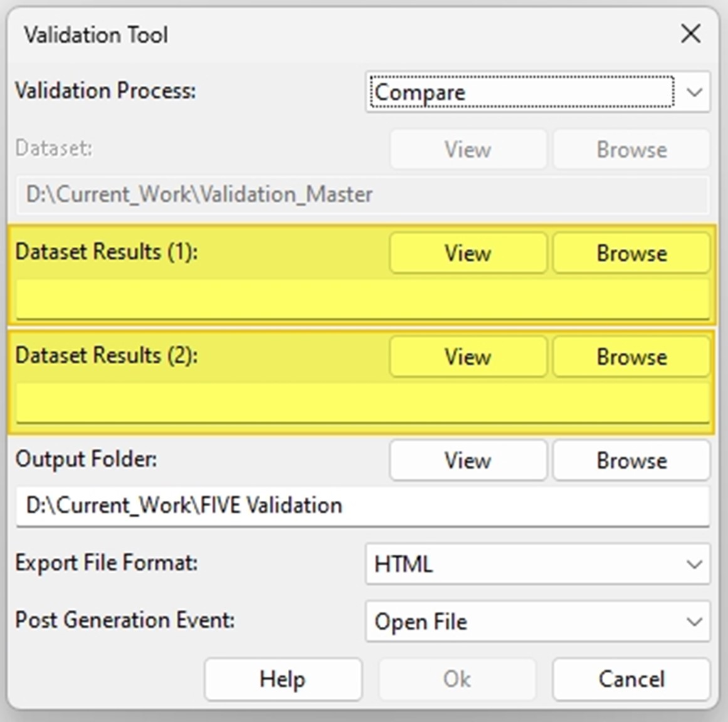The height and width of the screenshot is (722, 728).
Task: Click View for Dataset Results (1)
Action: tap(468, 253)
